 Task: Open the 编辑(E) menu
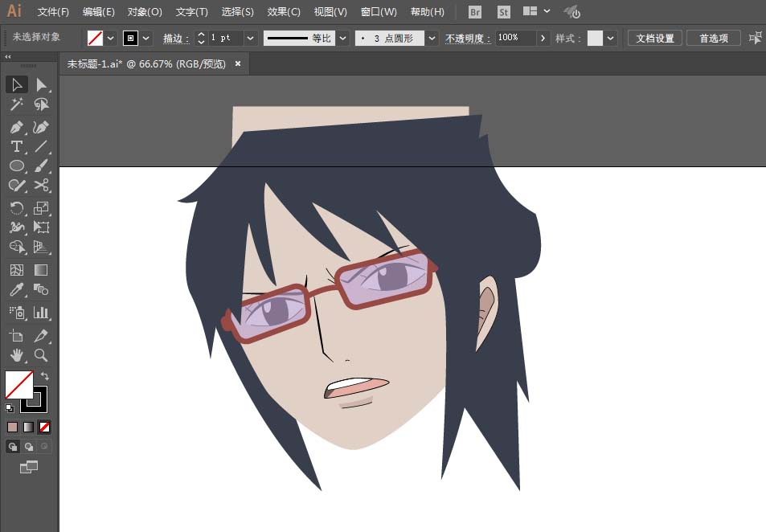pos(99,12)
